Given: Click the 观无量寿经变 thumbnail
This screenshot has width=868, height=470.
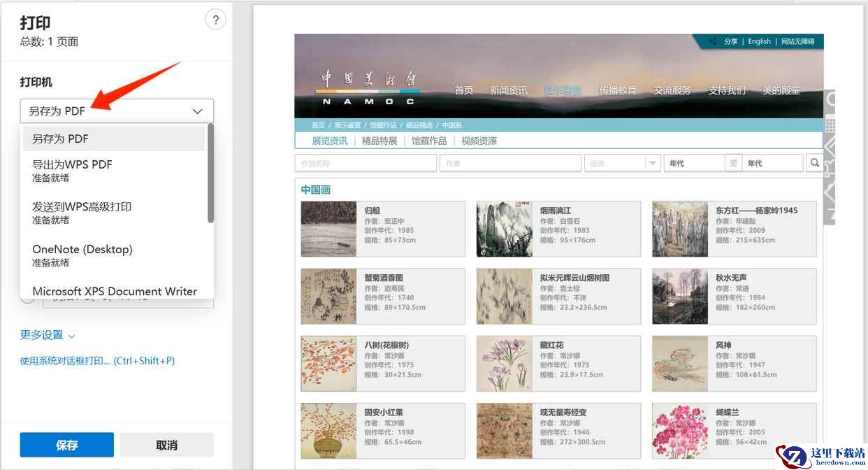Looking at the screenshot, I should tap(505, 431).
